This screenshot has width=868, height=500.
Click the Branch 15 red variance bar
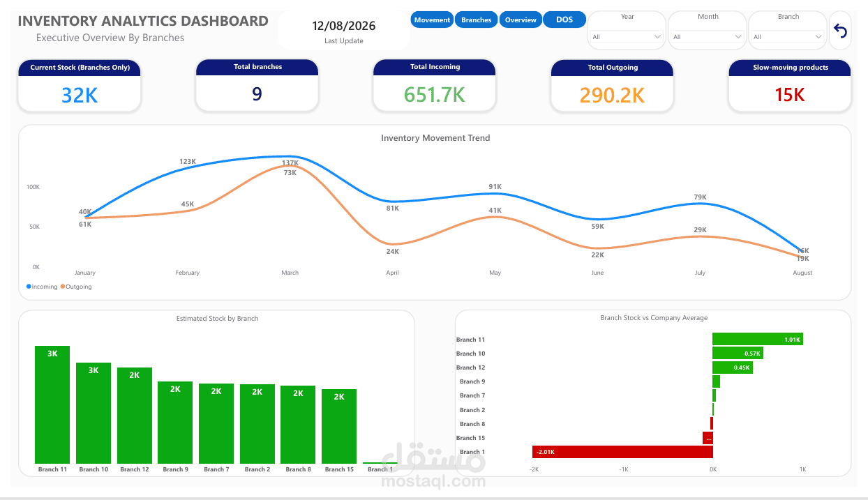708,438
